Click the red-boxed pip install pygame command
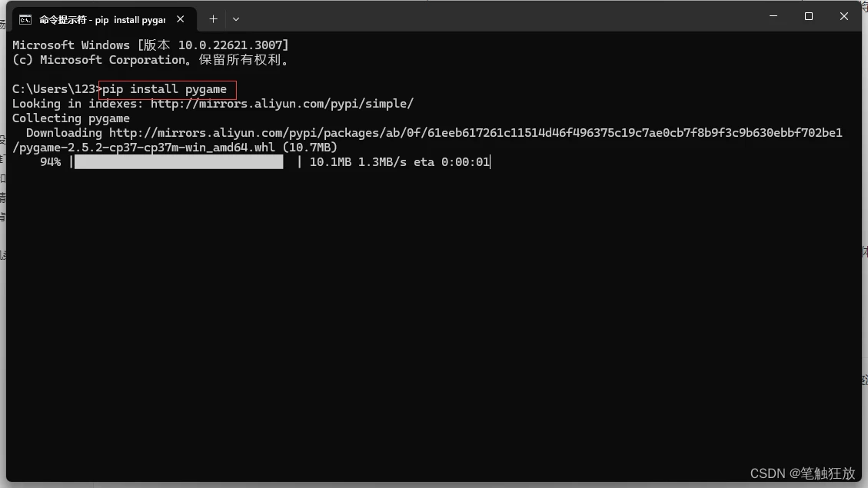 tap(167, 89)
